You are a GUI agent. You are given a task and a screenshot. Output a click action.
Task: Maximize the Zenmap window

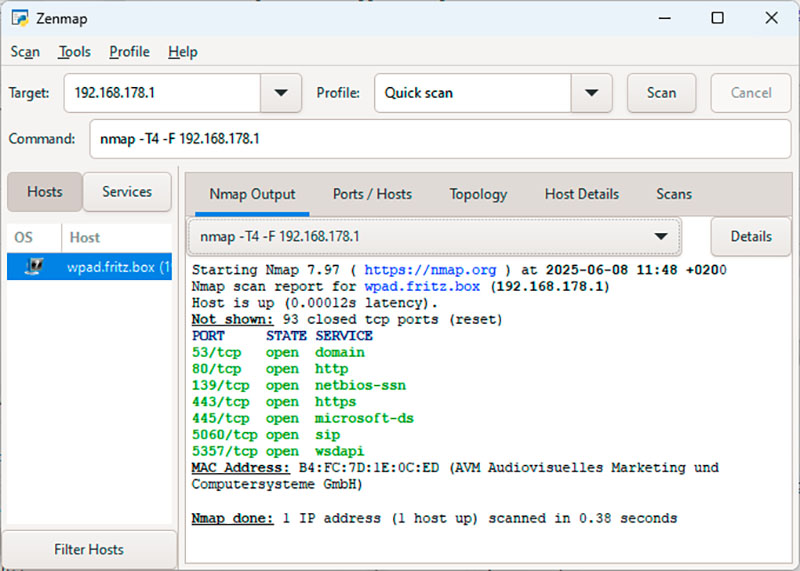717,18
